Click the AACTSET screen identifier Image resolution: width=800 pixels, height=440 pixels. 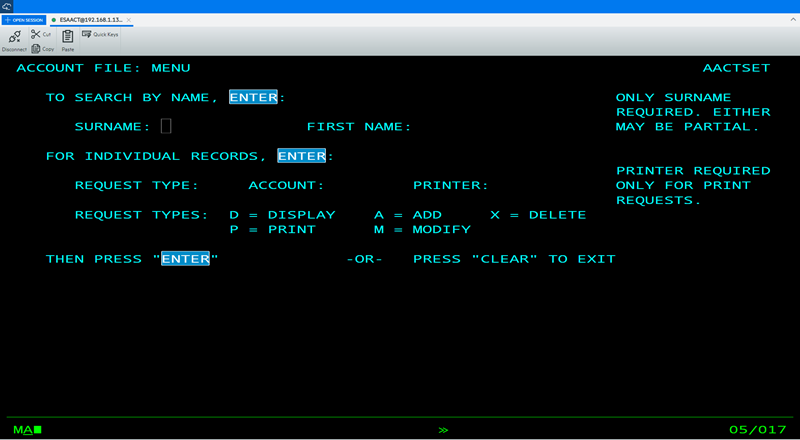(736, 68)
